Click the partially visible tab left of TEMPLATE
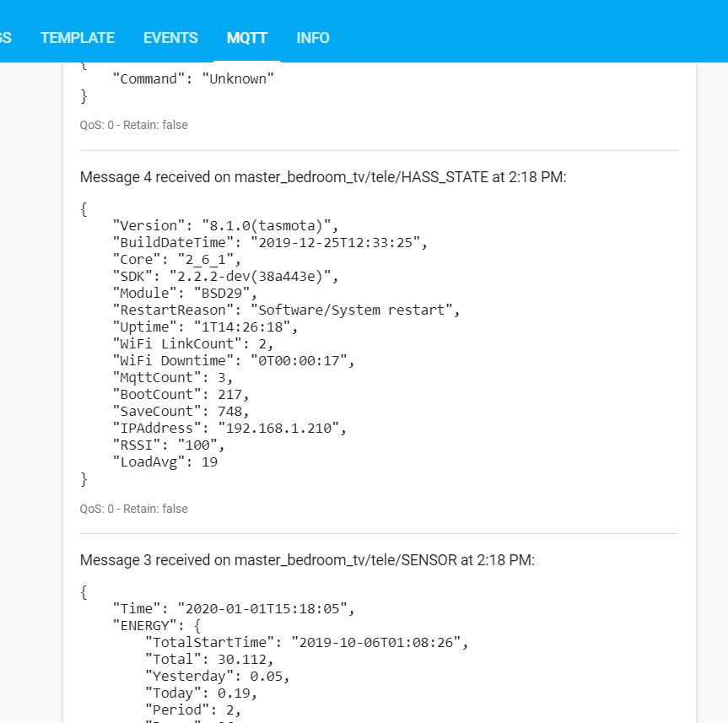This screenshot has height=723, width=728. click(6, 38)
